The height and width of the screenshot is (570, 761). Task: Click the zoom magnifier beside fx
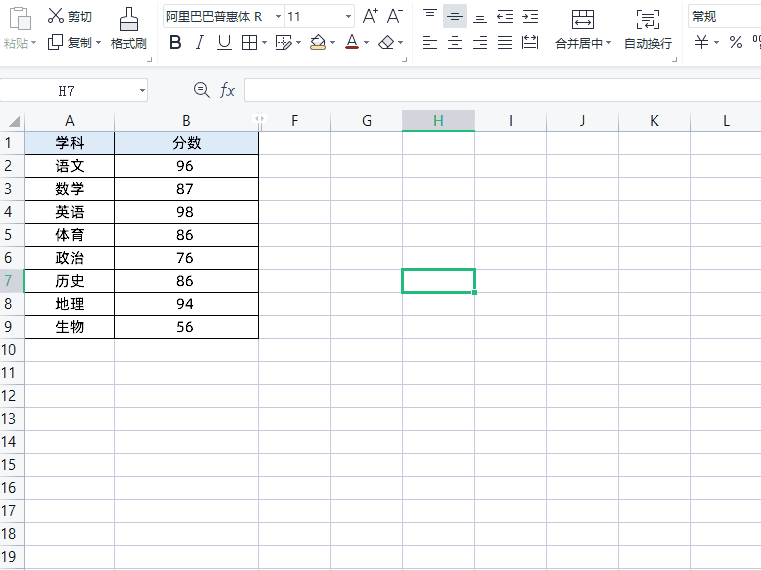pos(201,90)
